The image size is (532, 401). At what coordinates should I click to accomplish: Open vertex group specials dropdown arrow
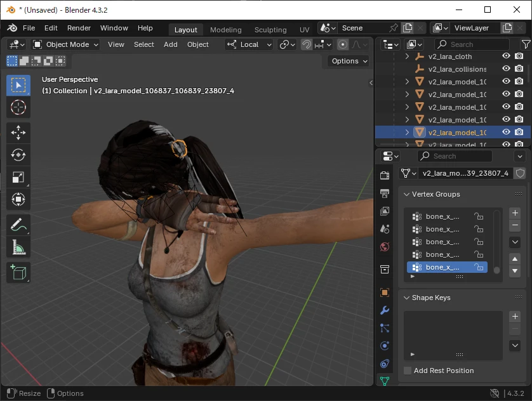(x=515, y=242)
